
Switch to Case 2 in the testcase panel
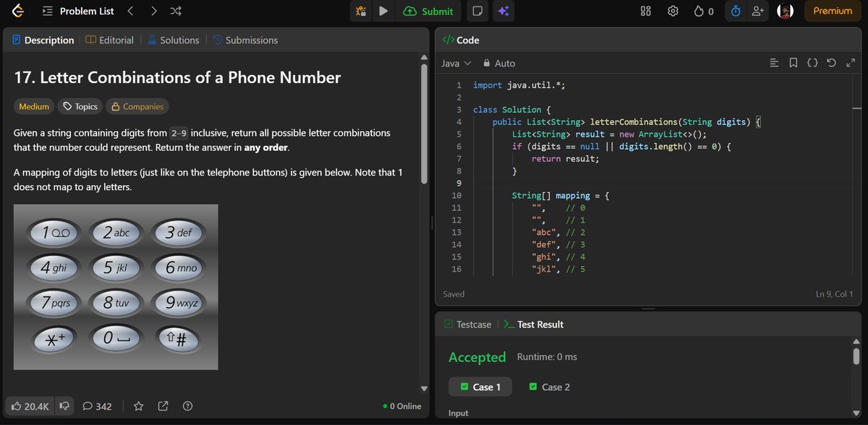click(x=549, y=387)
